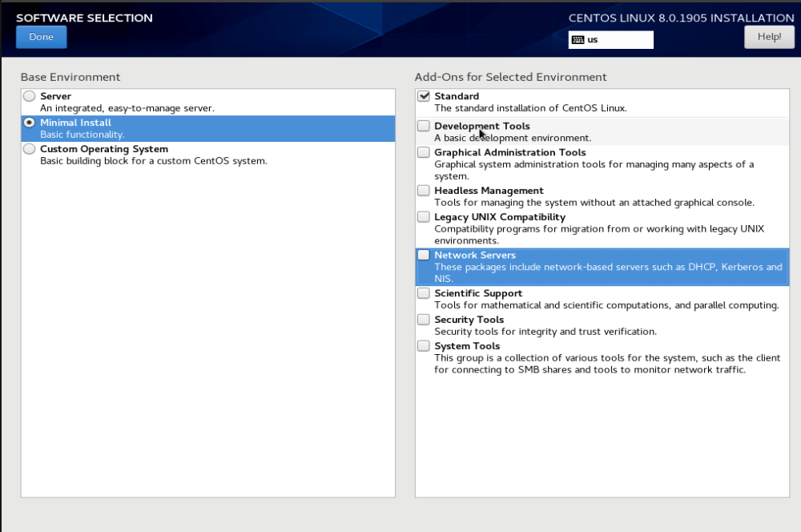Viewport: 801px width, 532px height.
Task: Click 'Basic building block for a custom CentOS system.'
Action: point(154,161)
